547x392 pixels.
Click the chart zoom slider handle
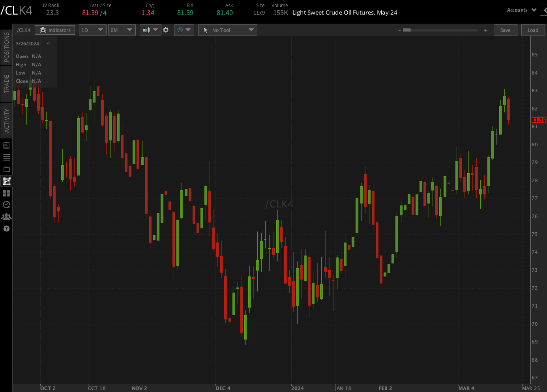click(407, 30)
